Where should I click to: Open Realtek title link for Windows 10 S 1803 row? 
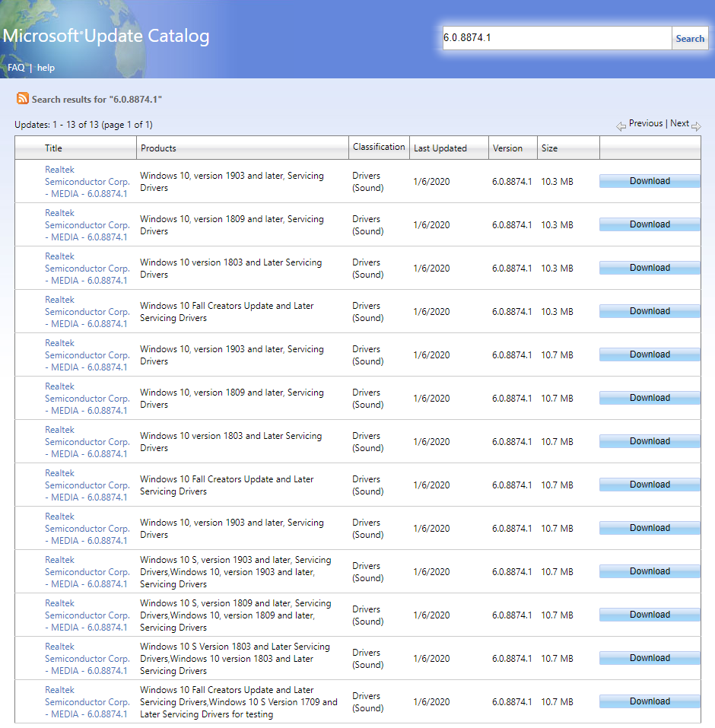(87, 658)
